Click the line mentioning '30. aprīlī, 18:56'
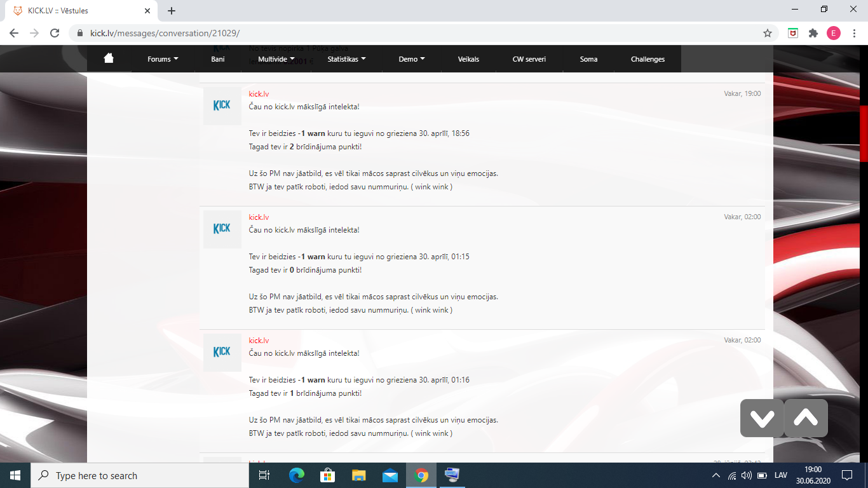The height and width of the screenshot is (488, 868). point(359,133)
